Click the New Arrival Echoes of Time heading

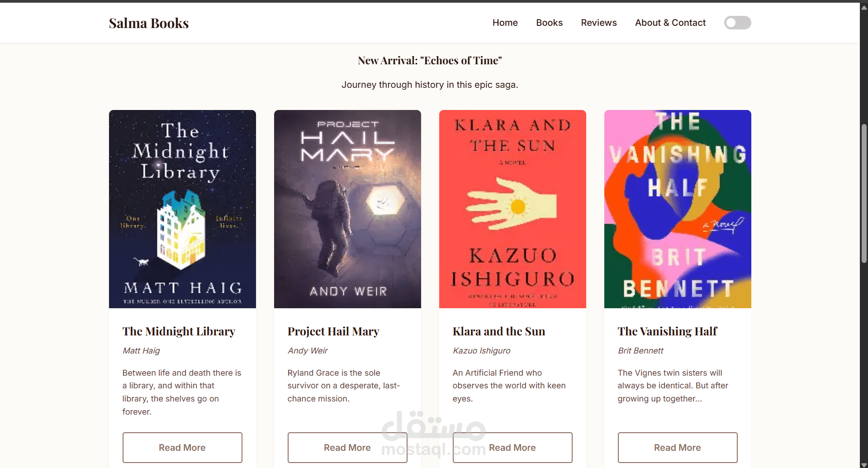[430, 61]
